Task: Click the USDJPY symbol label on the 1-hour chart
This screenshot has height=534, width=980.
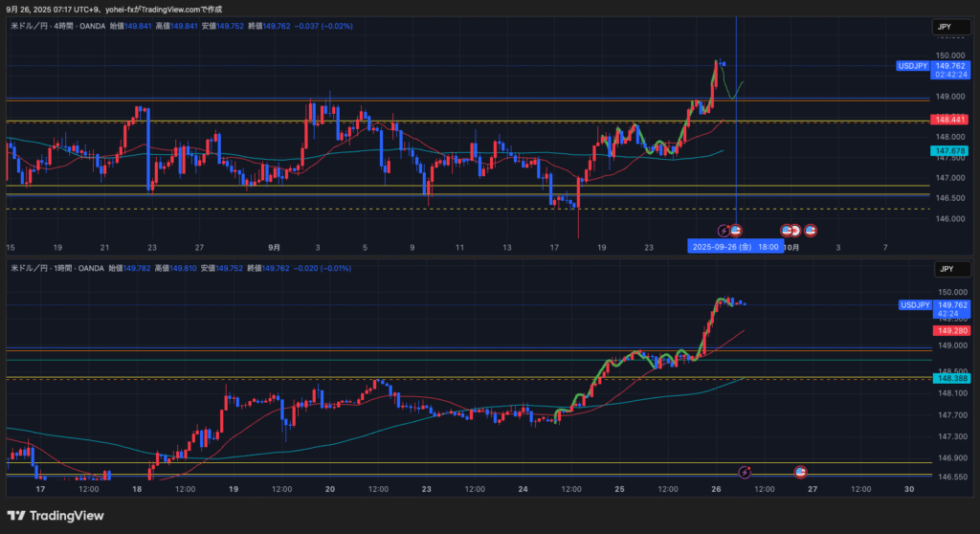Action: (x=912, y=305)
